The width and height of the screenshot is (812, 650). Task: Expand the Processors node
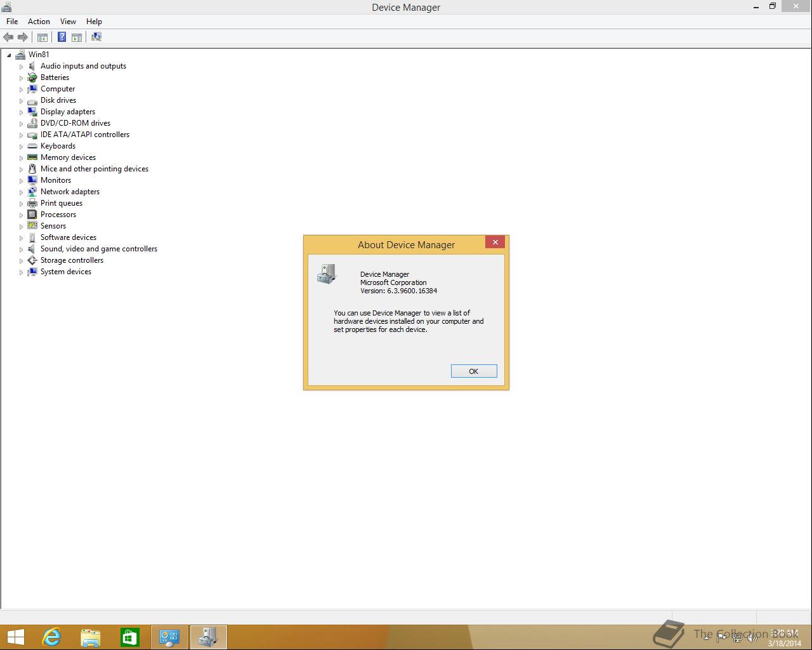tap(21, 215)
